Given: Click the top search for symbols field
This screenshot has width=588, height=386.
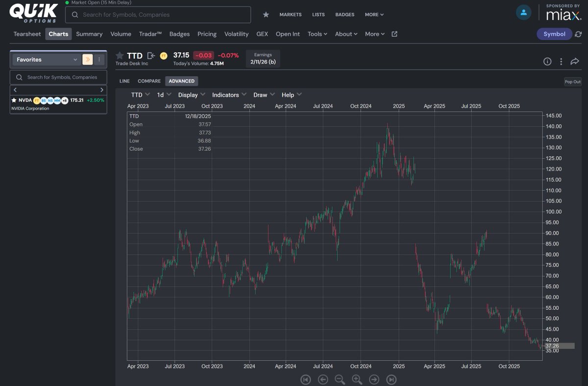Looking at the screenshot, I should tap(158, 15).
